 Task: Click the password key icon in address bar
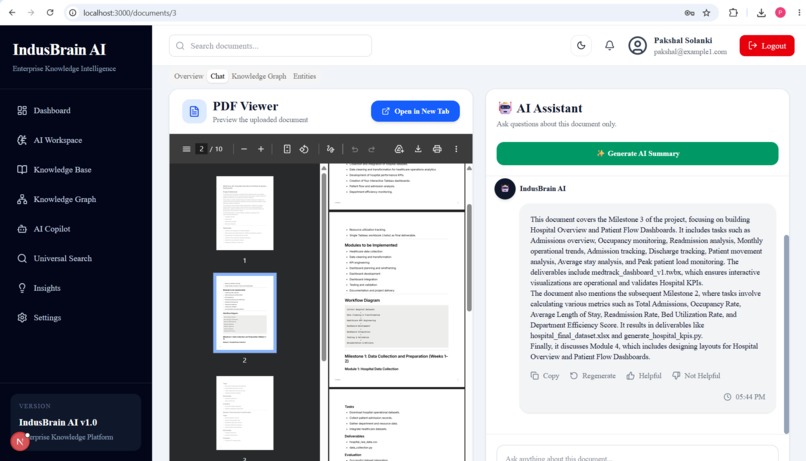pyautogui.click(x=689, y=13)
